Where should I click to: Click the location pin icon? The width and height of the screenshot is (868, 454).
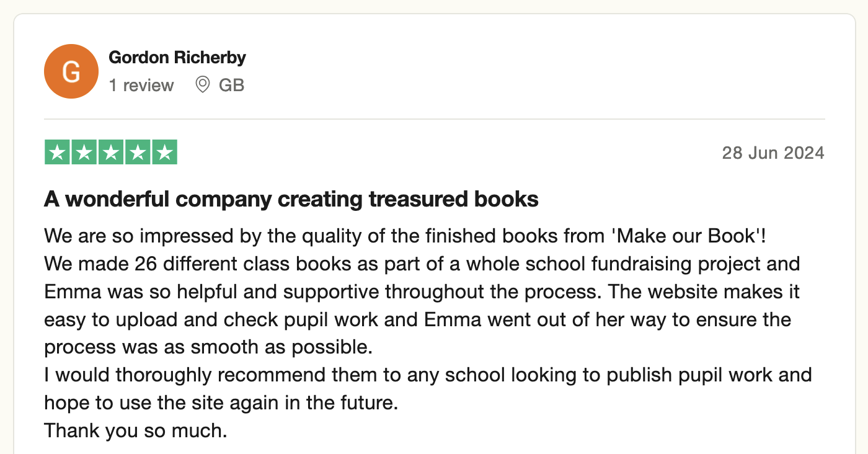tap(203, 85)
